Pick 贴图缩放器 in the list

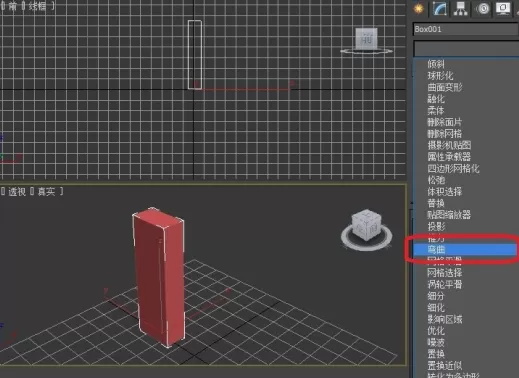point(449,215)
